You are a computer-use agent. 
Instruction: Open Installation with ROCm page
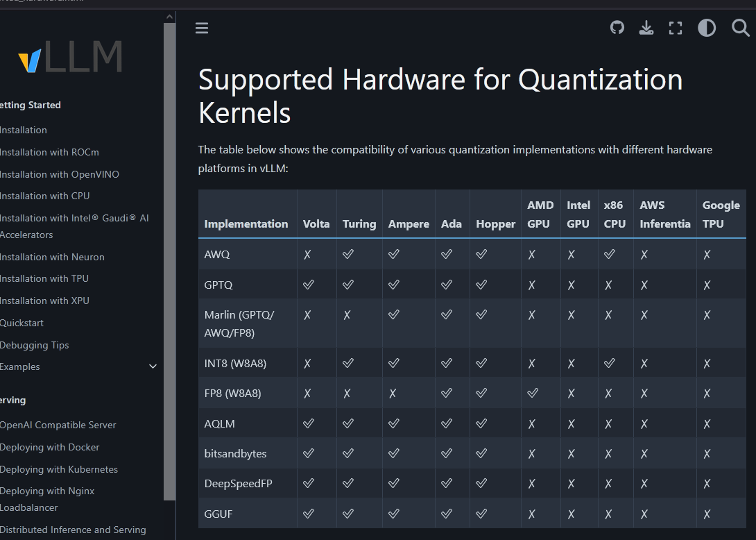(x=49, y=152)
